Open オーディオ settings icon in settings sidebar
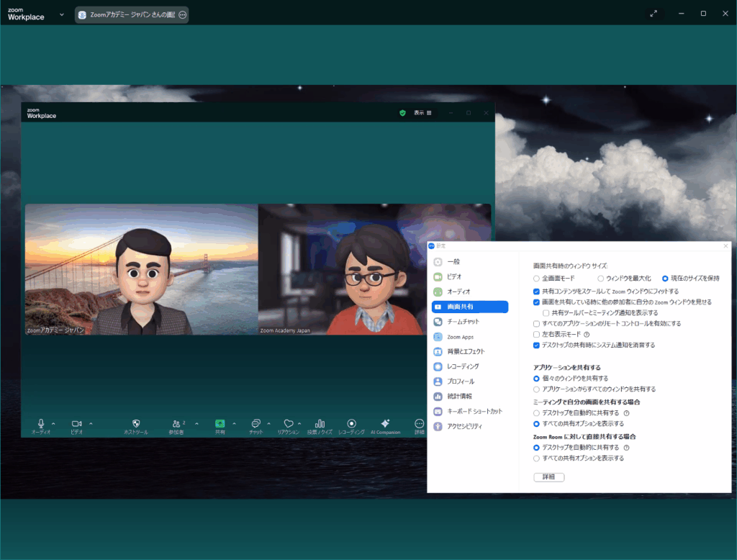737x560 pixels. coord(438,292)
